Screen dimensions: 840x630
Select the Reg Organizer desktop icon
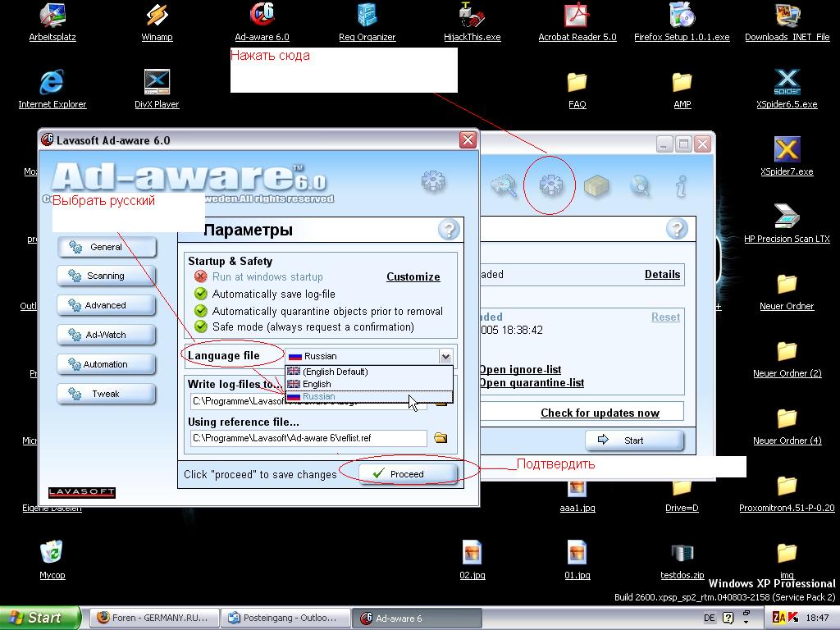367,22
